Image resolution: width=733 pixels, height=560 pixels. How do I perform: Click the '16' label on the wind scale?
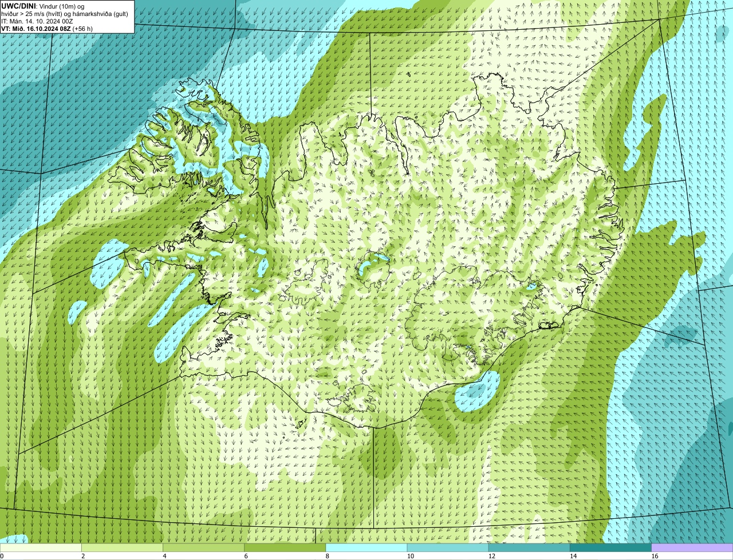click(655, 556)
